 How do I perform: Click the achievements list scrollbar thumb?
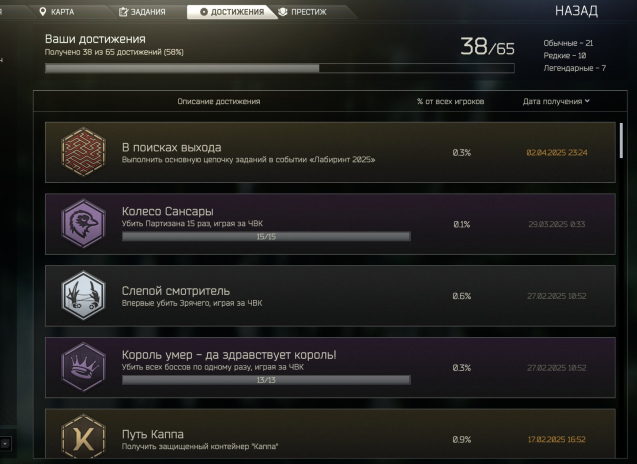click(621, 140)
